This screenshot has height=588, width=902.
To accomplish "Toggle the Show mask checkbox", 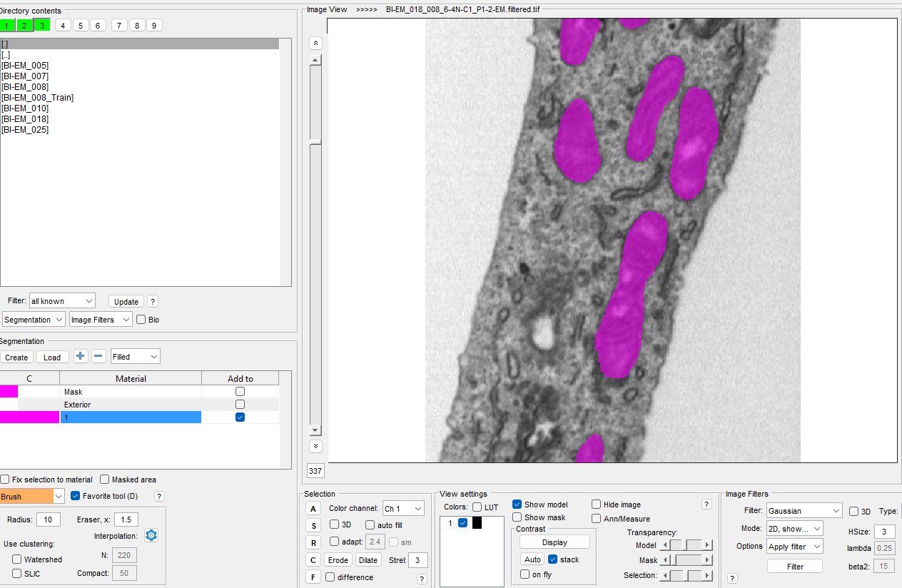I will tap(517, 517).
